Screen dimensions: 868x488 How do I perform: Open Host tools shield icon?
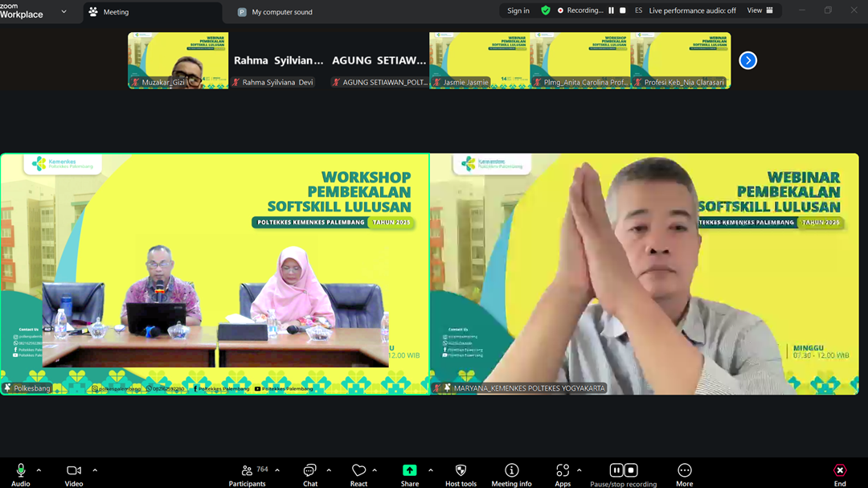[461, 474]
